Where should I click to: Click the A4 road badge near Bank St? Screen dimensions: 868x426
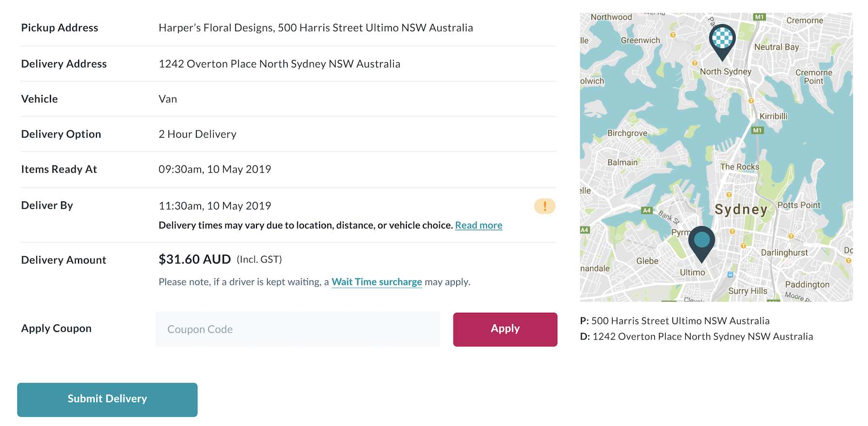tap(647, 210)
